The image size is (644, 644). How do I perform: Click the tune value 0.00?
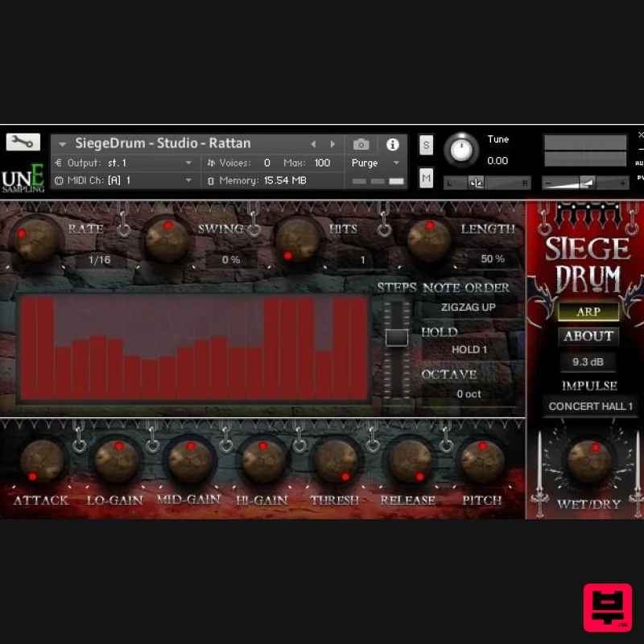pyautogui.click(x=497, y=160)
